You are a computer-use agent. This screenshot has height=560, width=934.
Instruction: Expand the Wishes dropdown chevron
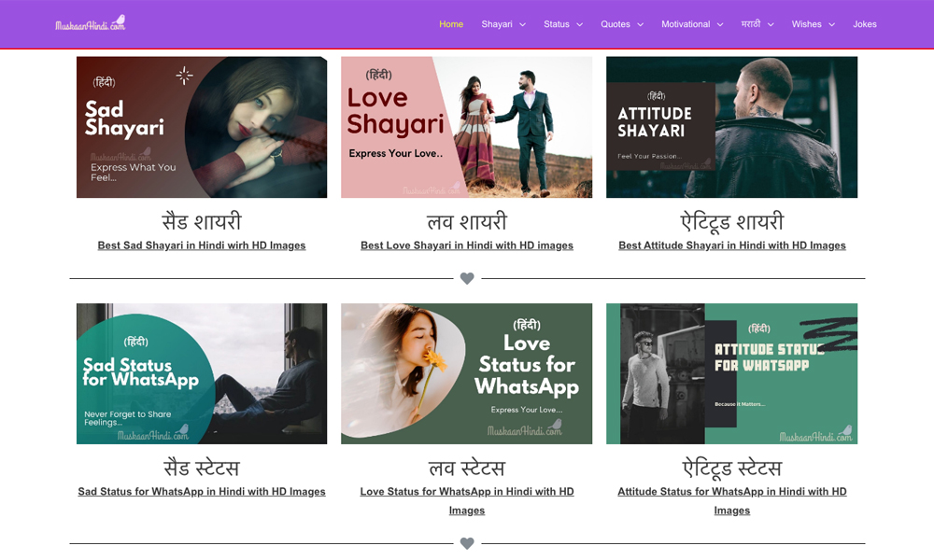coord(832,24)
